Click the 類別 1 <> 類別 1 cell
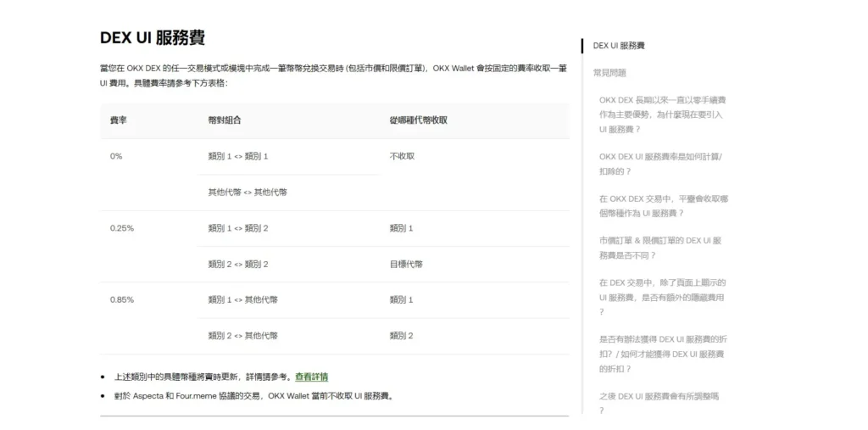This screenshot has height=430, width=868. [238, 156]
